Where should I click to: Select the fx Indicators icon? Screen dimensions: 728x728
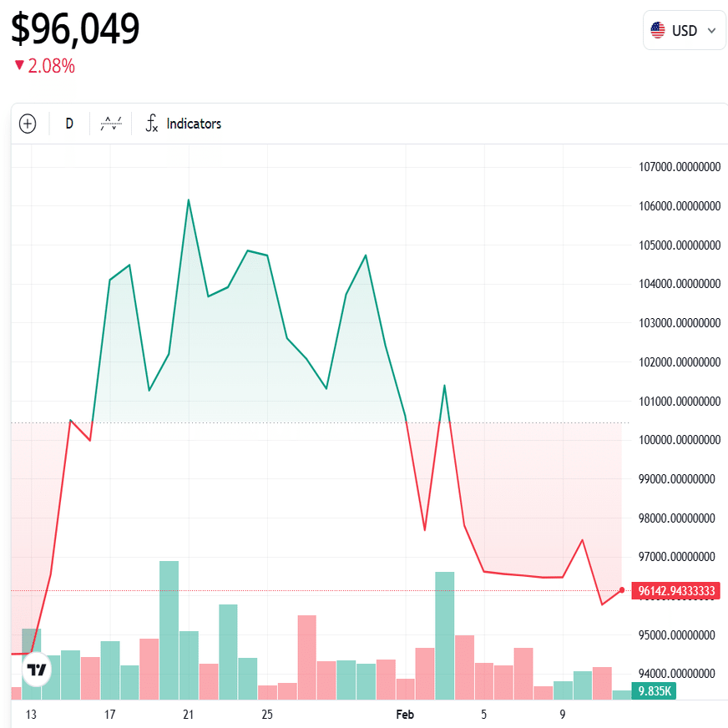pos(152,124)
